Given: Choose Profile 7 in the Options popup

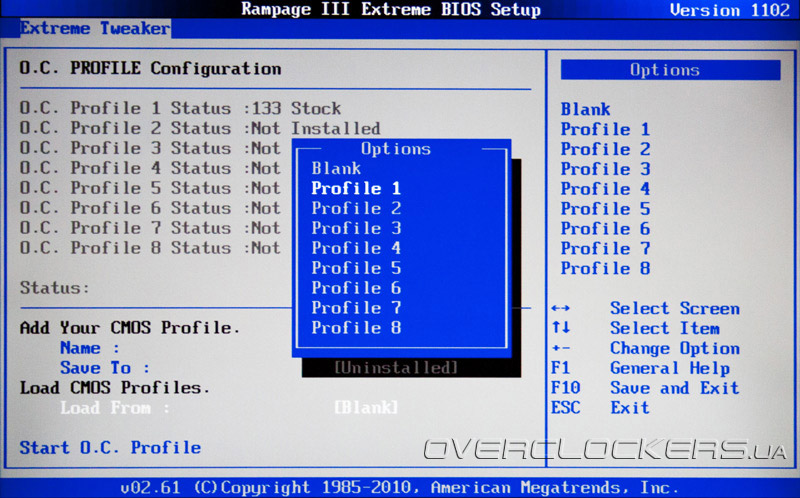Looking at the screenshot, I should click(x=356, y=308).
